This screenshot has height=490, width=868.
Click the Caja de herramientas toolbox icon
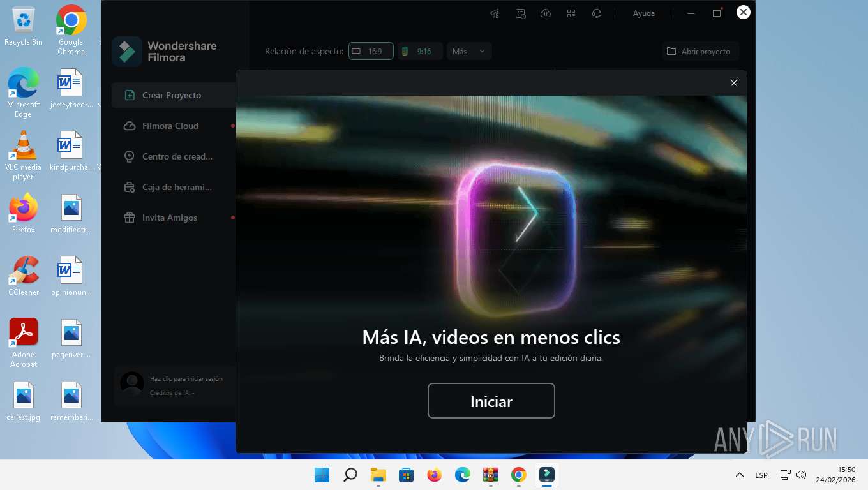(x=130, y=187)
